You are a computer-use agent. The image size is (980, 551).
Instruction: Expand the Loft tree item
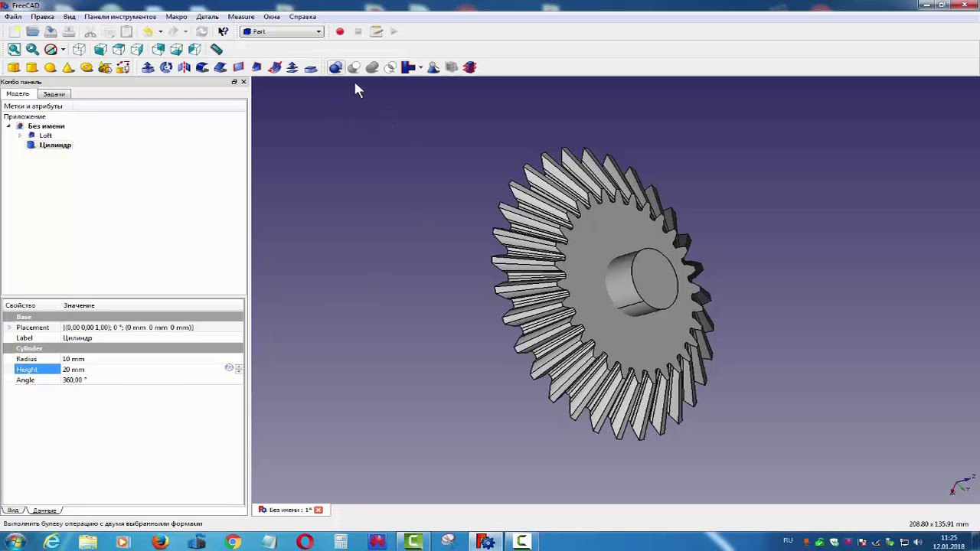(x=20, y=135)
